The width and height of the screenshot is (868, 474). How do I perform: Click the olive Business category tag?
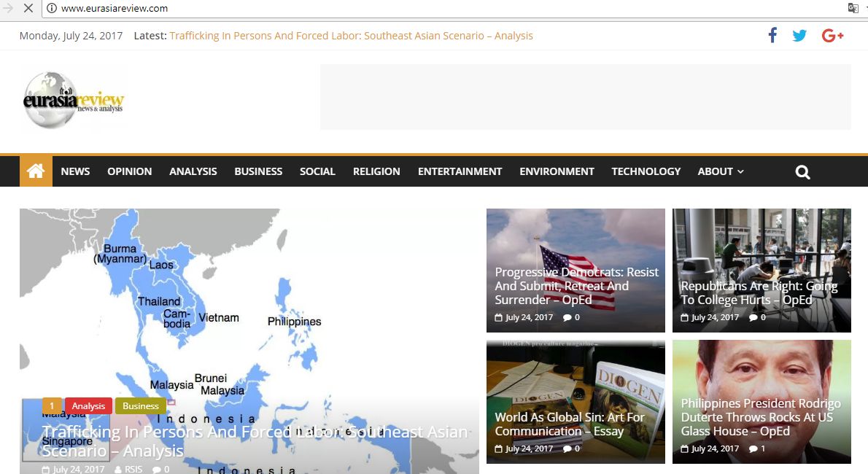pos(141,406)
